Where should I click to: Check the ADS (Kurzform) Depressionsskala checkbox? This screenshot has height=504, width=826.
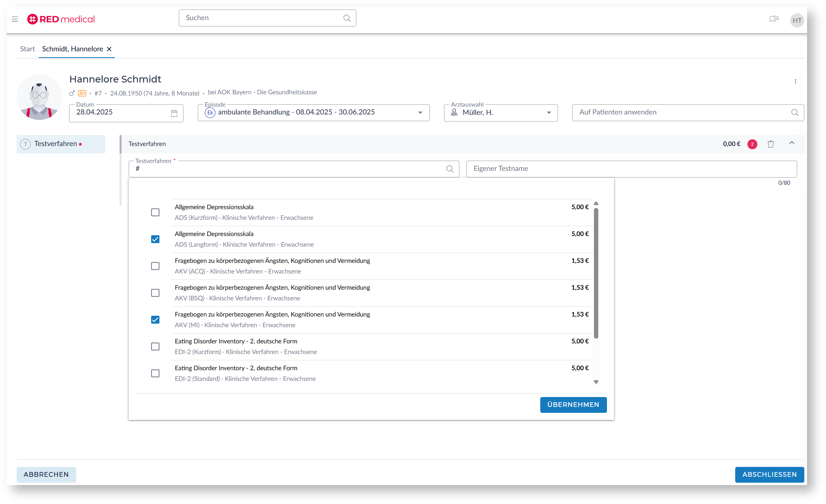(155, 212)
